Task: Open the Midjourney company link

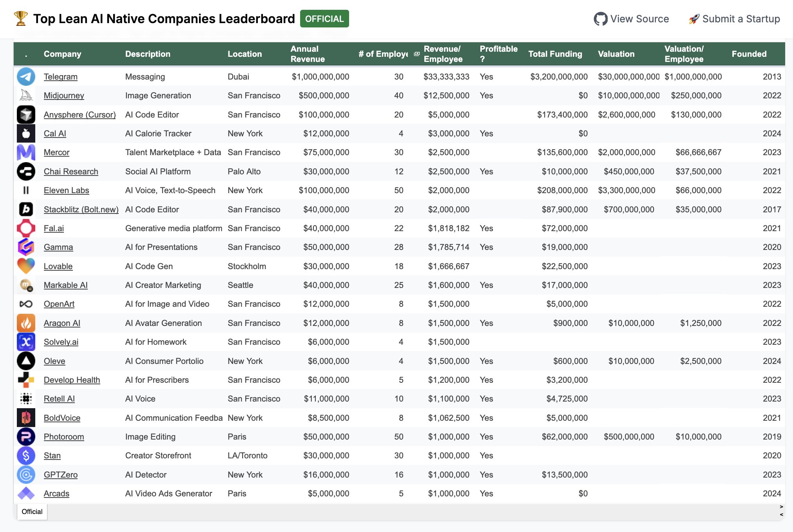Action: coord(64,96)
